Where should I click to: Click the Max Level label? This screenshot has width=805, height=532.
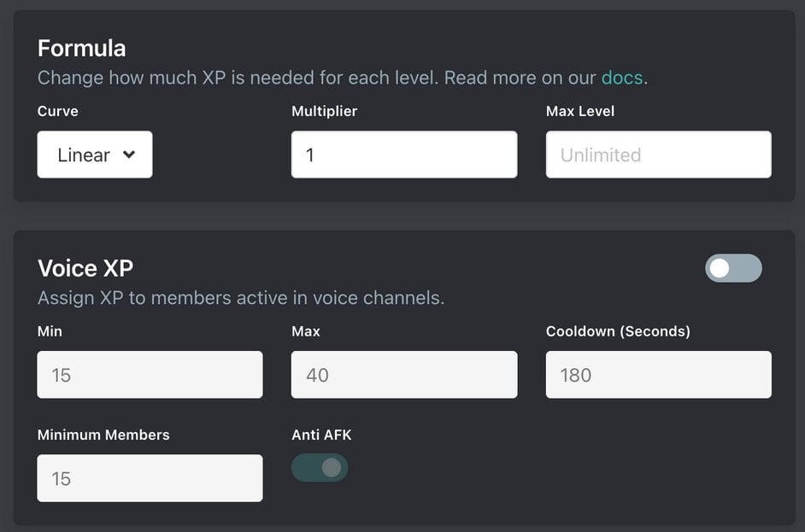point(579,111)
